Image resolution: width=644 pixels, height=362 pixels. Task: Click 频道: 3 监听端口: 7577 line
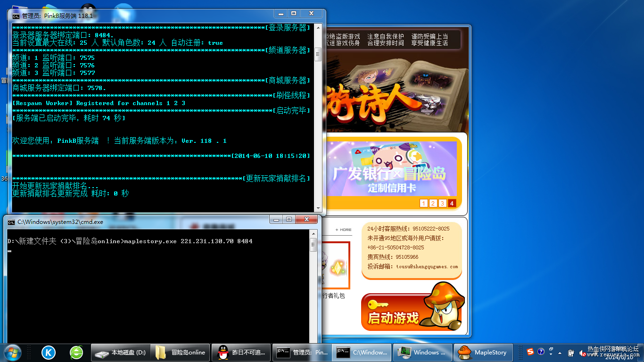(53, 73)
